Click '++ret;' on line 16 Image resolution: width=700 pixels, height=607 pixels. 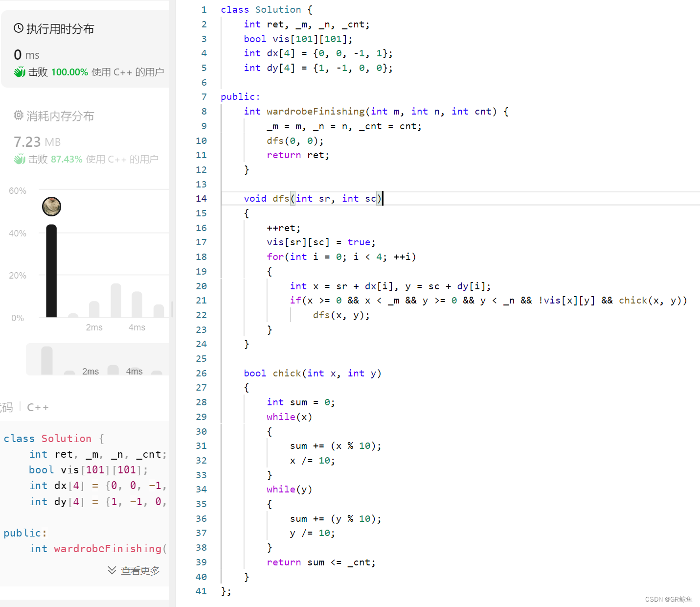tap(284, 228)
